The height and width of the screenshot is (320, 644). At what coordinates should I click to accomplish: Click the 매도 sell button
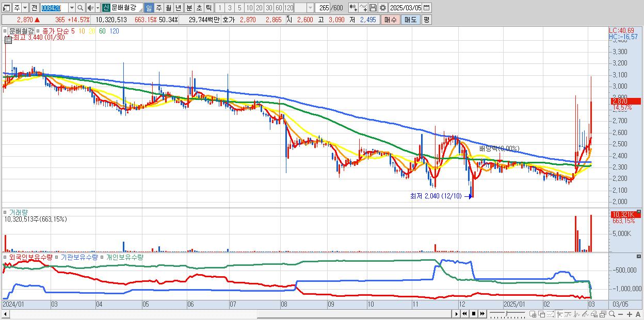(x=410, y=20)
